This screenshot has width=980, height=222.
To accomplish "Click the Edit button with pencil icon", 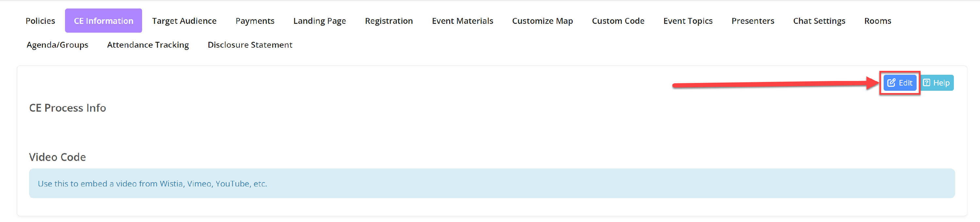I will point(900,83).
